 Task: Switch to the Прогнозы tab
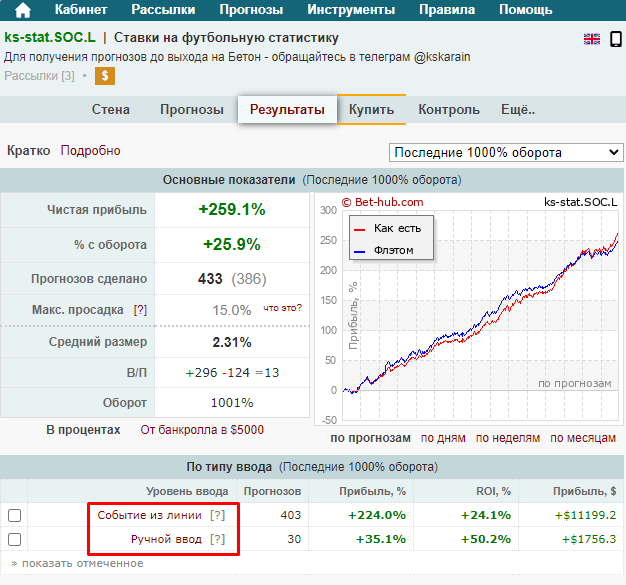191,110
